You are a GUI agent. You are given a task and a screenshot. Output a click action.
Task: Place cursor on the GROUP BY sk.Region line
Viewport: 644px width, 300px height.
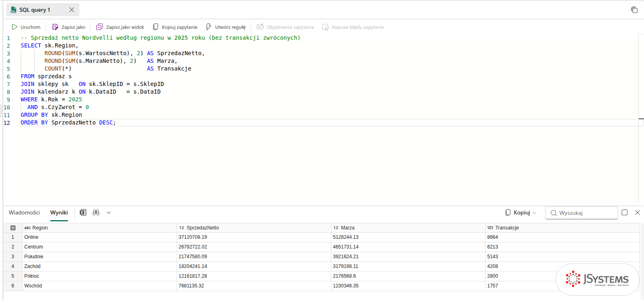pyautogui.click(x=51, y=115)
